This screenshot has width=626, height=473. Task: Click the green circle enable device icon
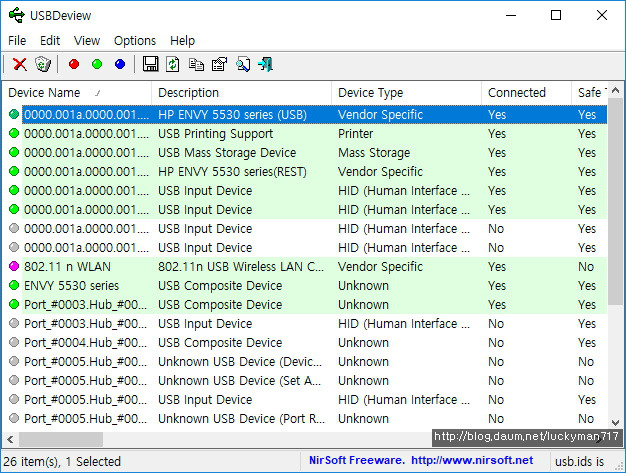tap(97, 64)
